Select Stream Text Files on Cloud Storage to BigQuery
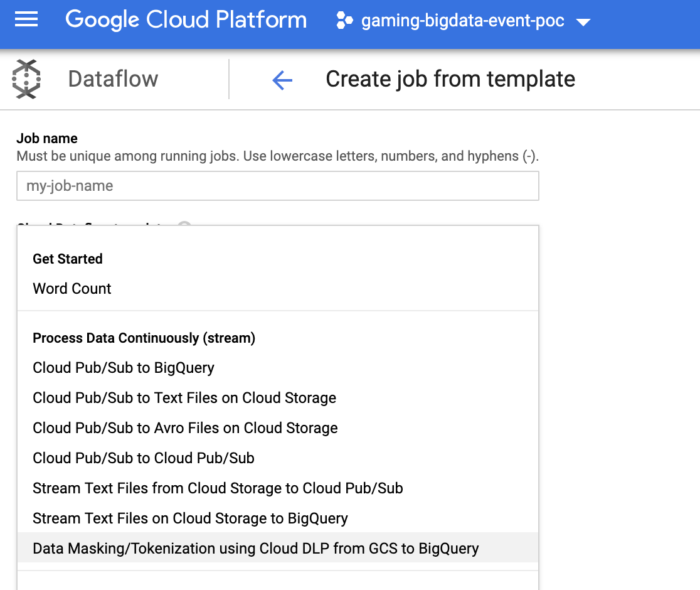This screenshot has height=590, width=700. (278, 518)
